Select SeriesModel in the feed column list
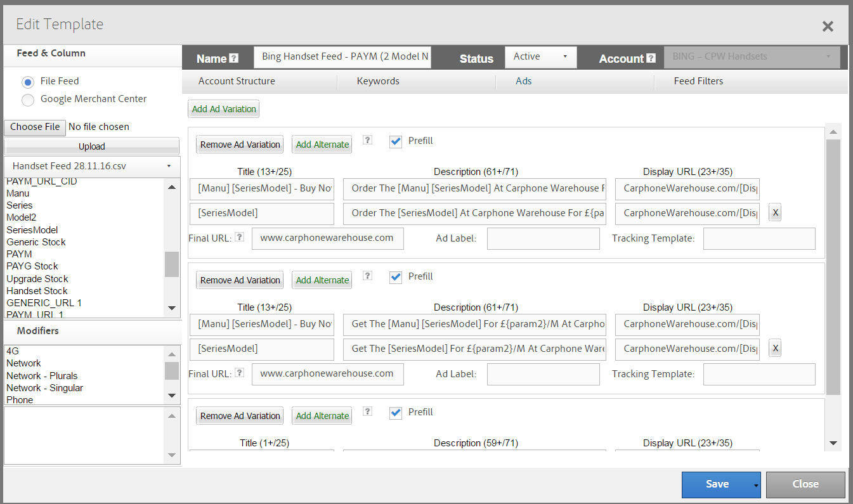Viewport: 853px width, 504px height. pyautogui.click(x=32, y=230)
